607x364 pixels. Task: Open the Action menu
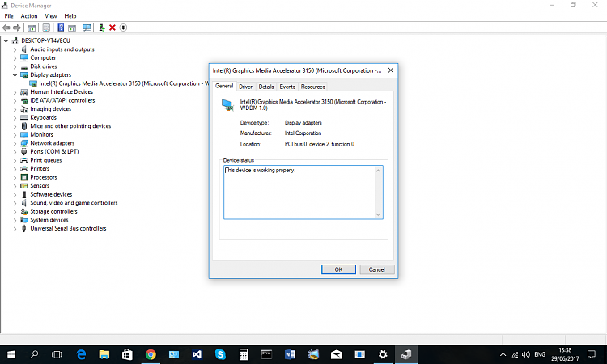pos(29,16)
